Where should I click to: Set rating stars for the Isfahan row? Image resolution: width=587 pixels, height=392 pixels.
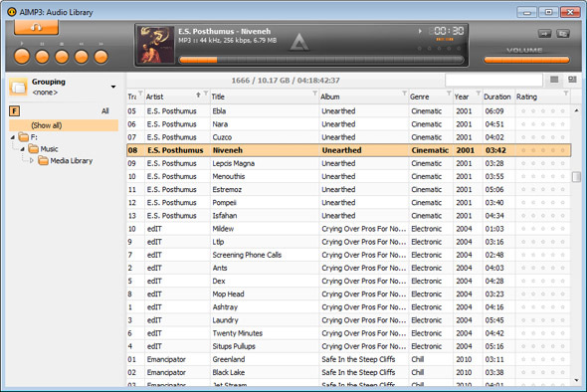click(x=543, y=216)
